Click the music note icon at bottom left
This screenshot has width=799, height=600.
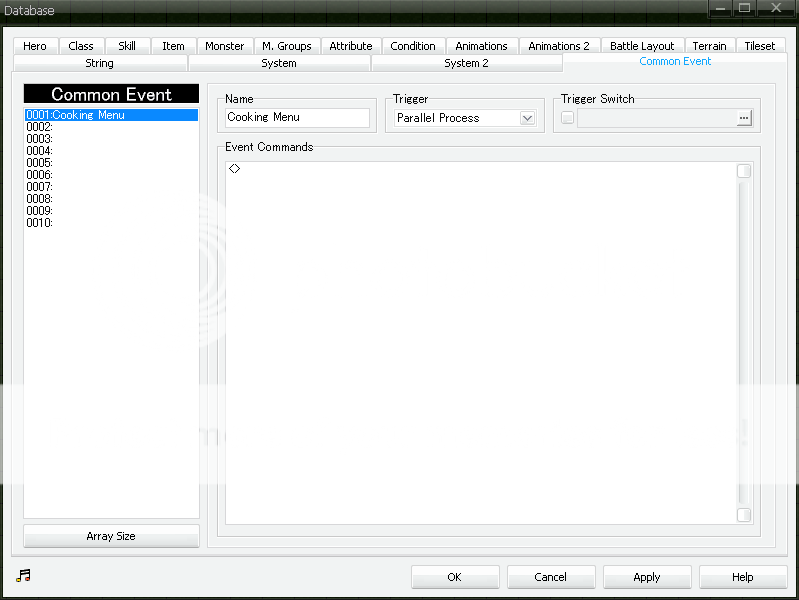coord(24,575)
